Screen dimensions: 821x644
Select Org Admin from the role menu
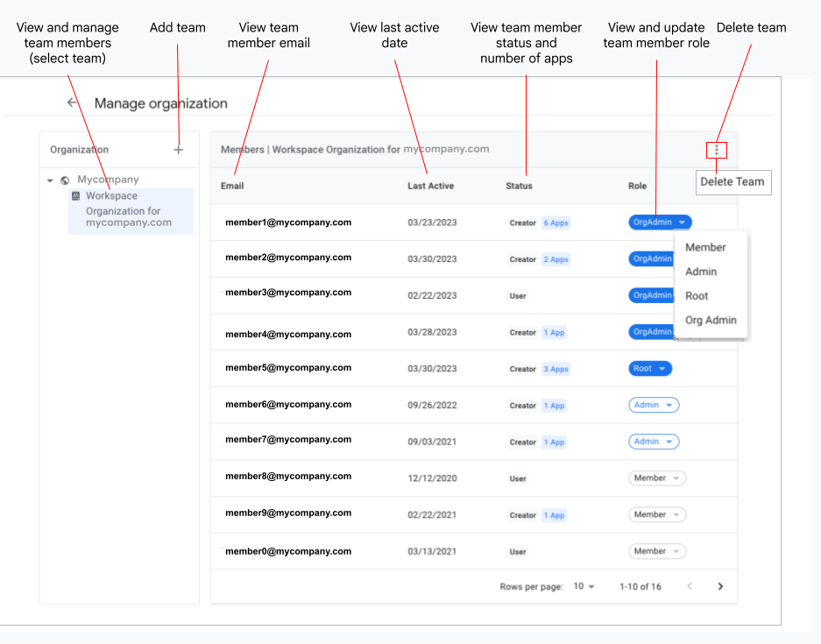[x=711, y=320]
